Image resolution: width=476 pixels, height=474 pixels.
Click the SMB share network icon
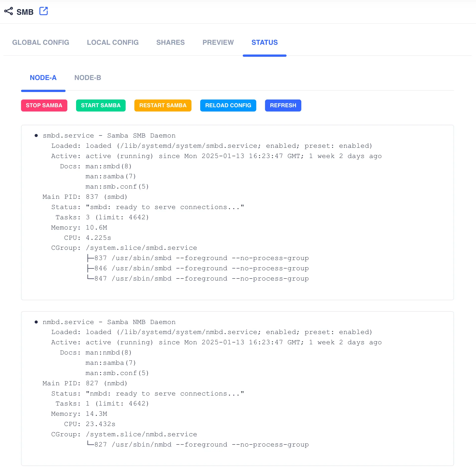9,11
